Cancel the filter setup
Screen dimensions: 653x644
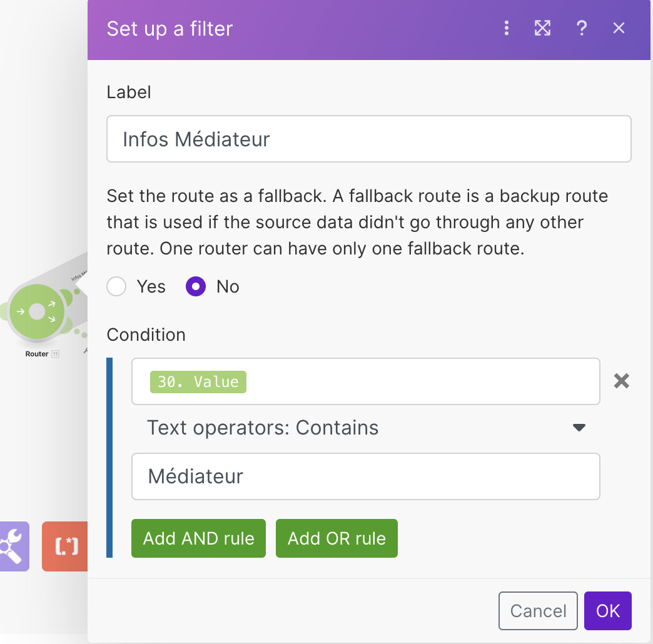[x=538, y=610]
